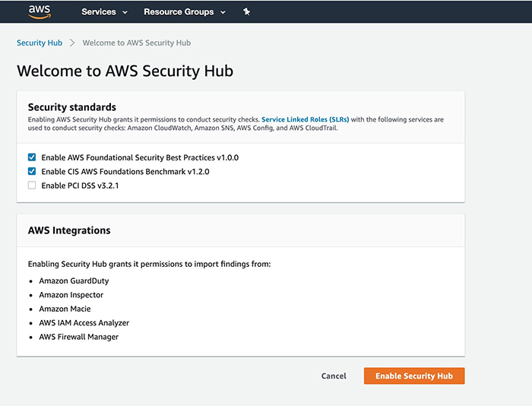Check Enable PCI DSS v3.2.1 checkbox
This screenshot has height=406, width=532.
tap(32, 185)
